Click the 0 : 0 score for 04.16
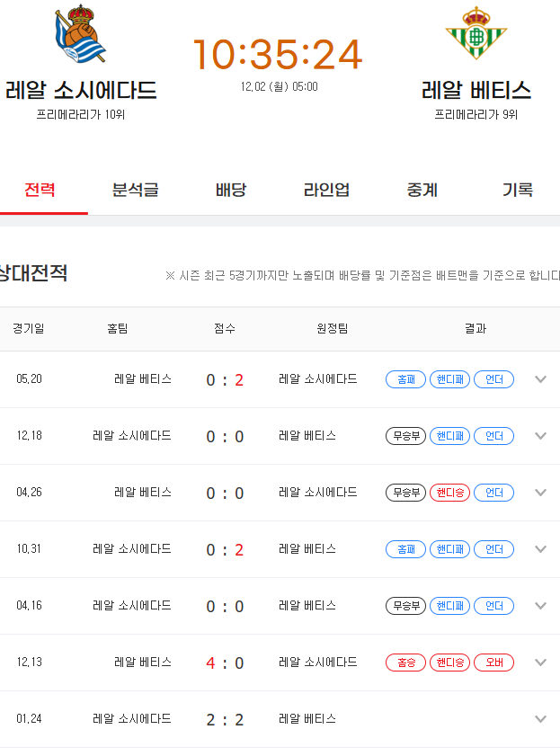Viewport: 560px width, 756px height. pyautogui.click(x=225, y=607)
